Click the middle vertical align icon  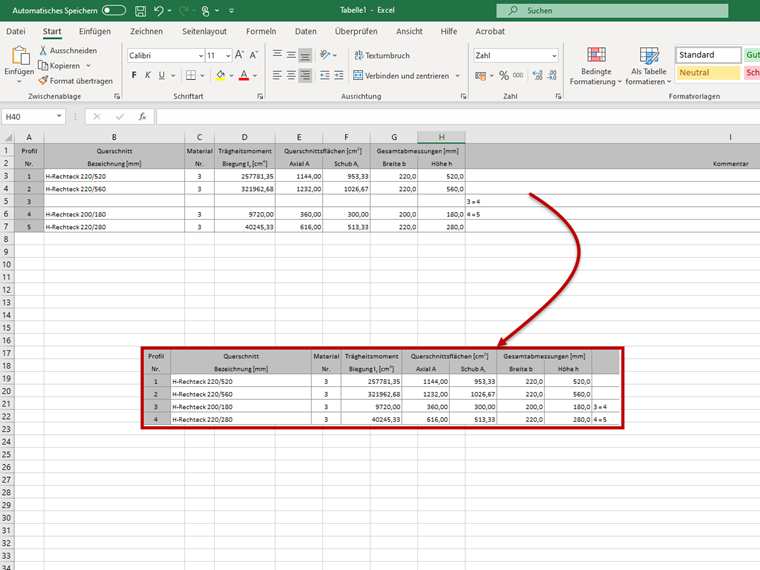(x=291, y=55)
